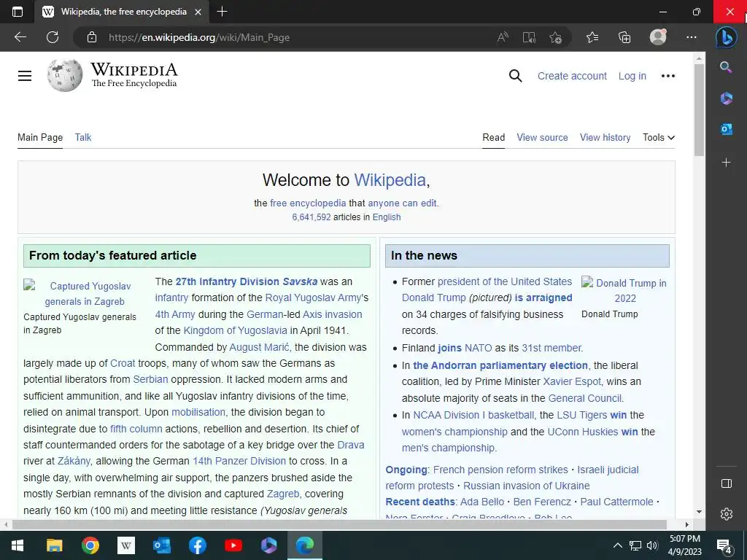Open Russian invasion of Ukraine link

pos(527,486)
